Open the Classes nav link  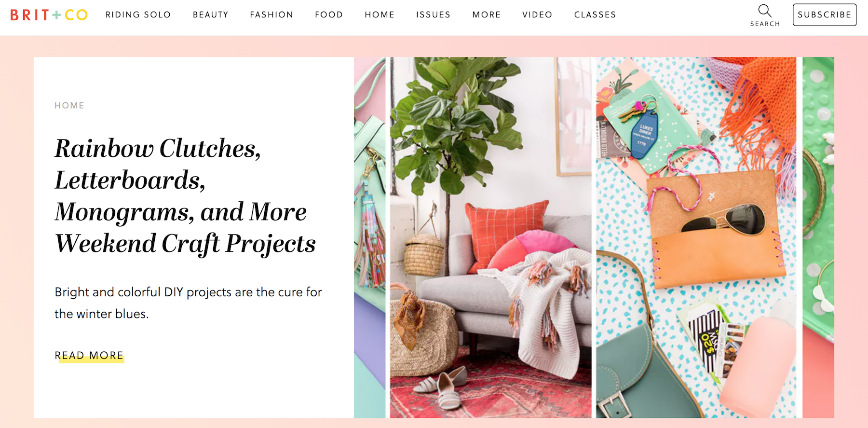click(595, 15)
